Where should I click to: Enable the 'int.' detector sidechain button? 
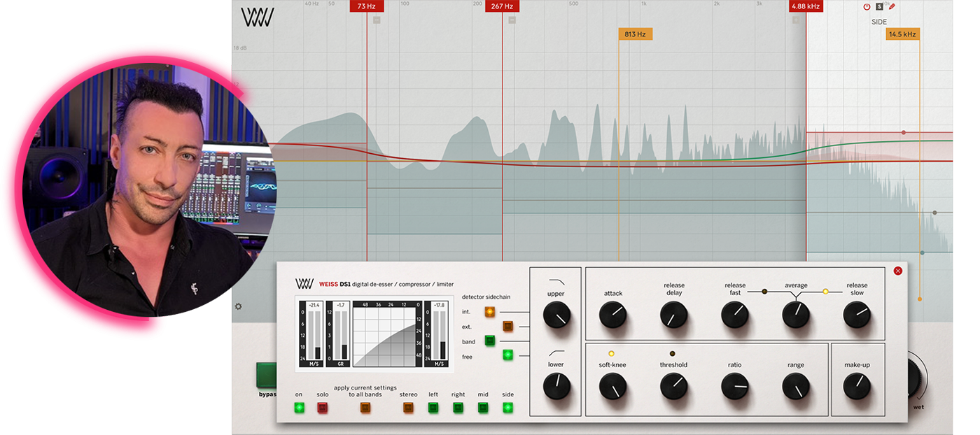pos(490,312)
